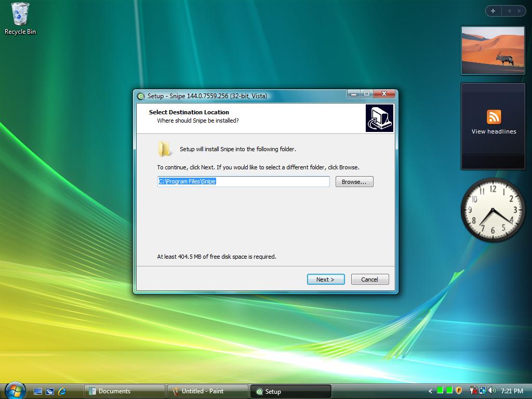
Task: Cancel the Snipe setup
Action: point(370,280)
